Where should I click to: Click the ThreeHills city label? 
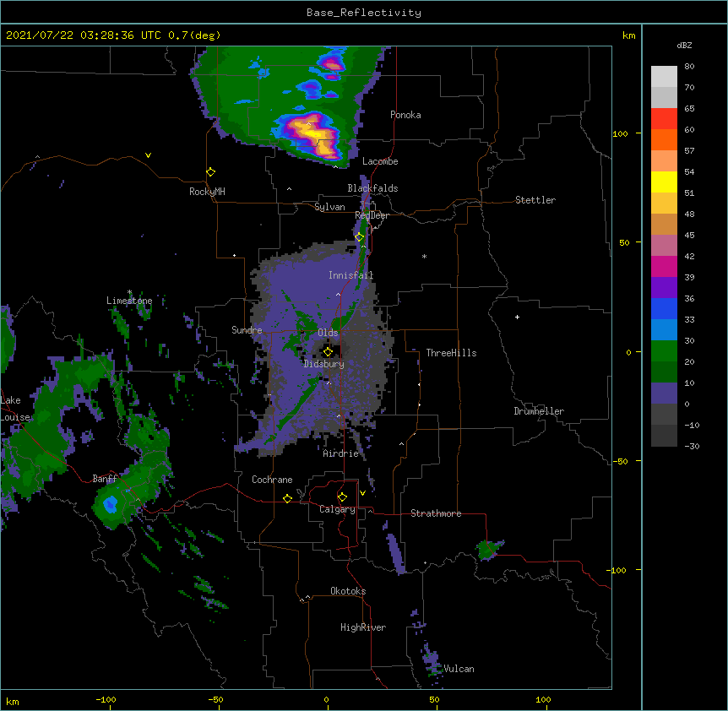point(451,353)
